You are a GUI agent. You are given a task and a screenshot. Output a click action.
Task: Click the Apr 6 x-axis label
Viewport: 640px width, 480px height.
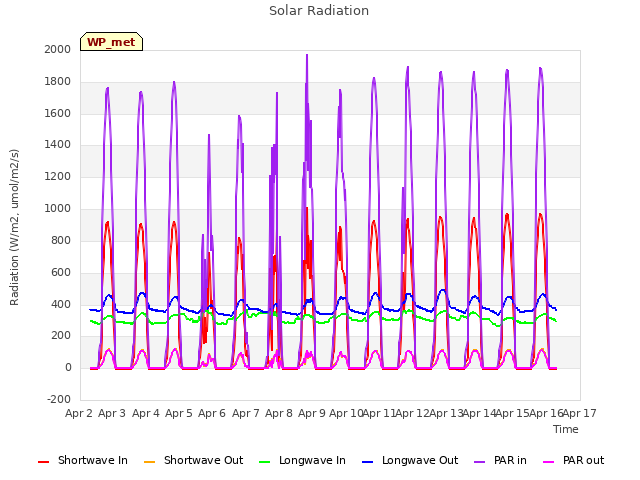[x=212, y=413]
